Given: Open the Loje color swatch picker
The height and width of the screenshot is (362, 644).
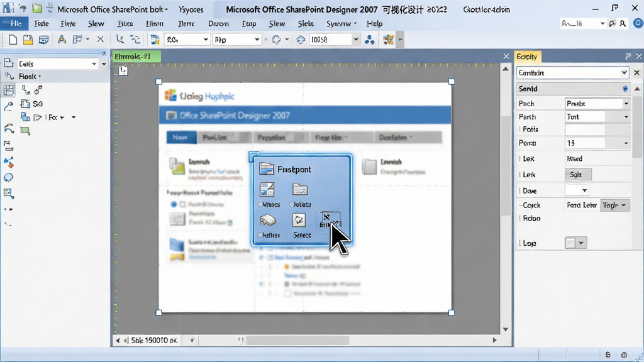Looking at the screenshot, I should point(576,243).
